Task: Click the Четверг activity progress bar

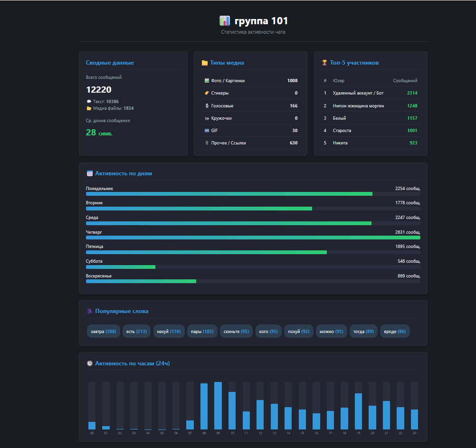Action: click(x=253, y=238)
